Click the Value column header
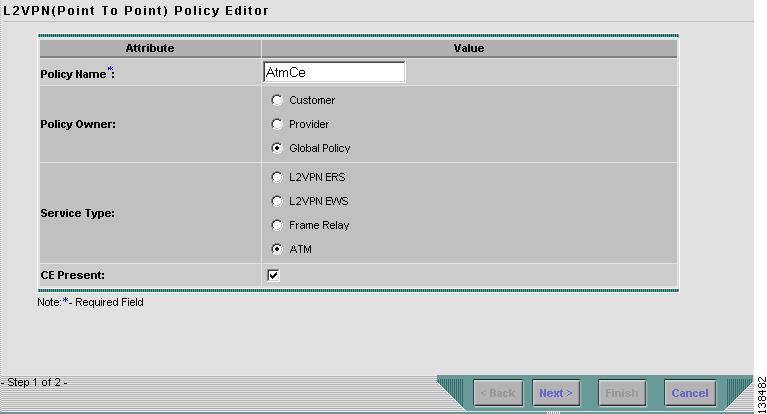 coord(469,48)
